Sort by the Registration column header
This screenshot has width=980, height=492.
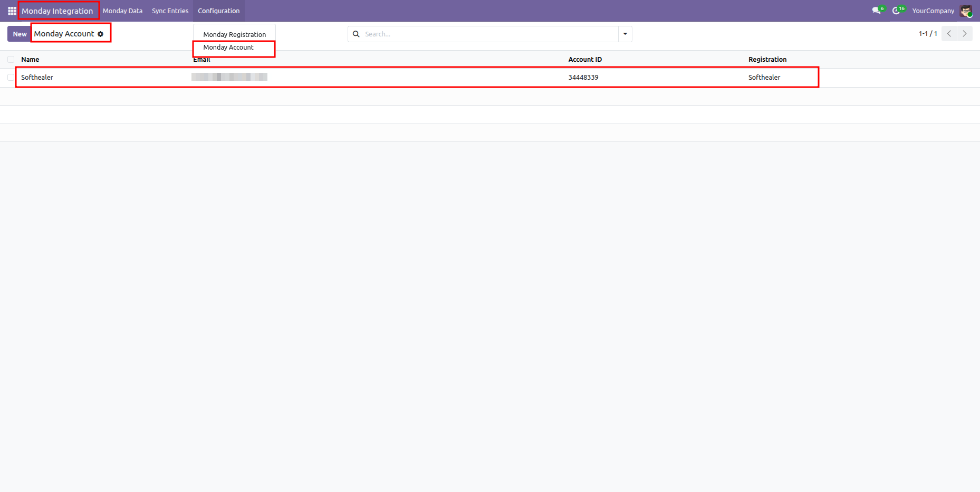tap(767, 59)
